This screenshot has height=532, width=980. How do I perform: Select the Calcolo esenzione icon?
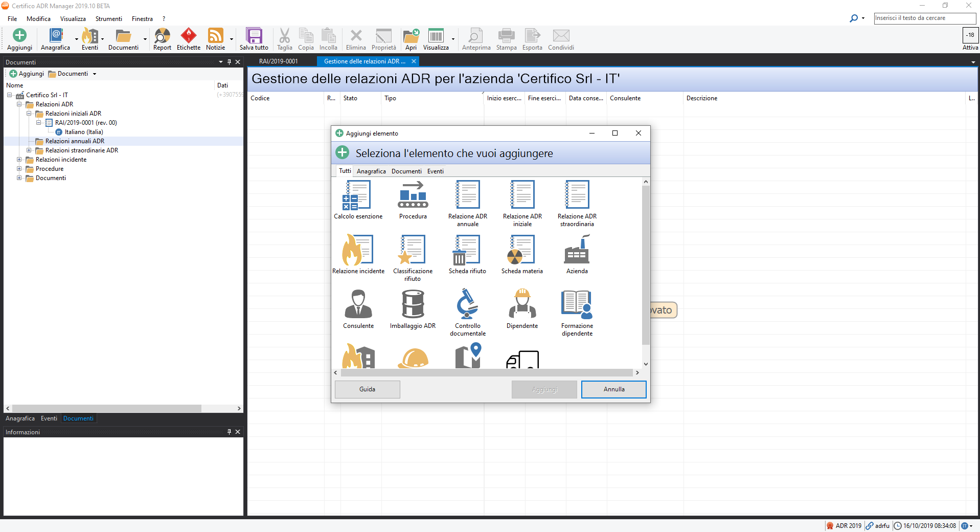click(357, 195)
